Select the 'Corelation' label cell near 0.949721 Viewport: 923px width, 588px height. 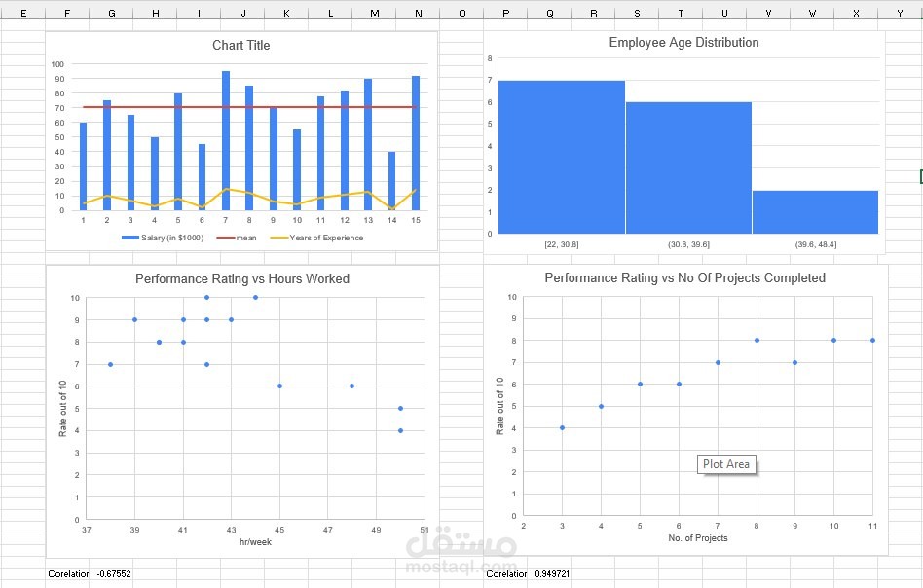[x=506, y=573]
